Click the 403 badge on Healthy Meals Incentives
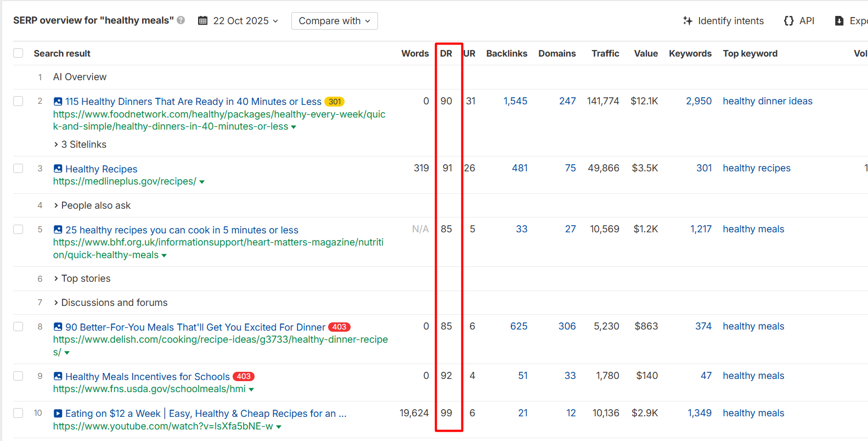This screenshot has width=868, height=441. point(244,376)
